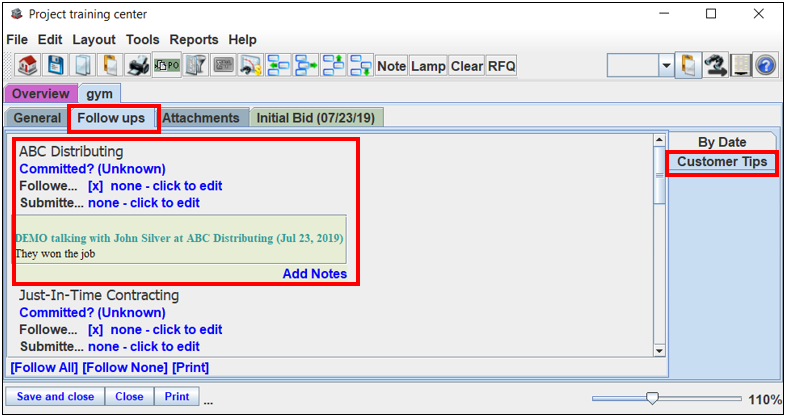Click Add Notes under ABC Distributing

[x=315, y=274]
